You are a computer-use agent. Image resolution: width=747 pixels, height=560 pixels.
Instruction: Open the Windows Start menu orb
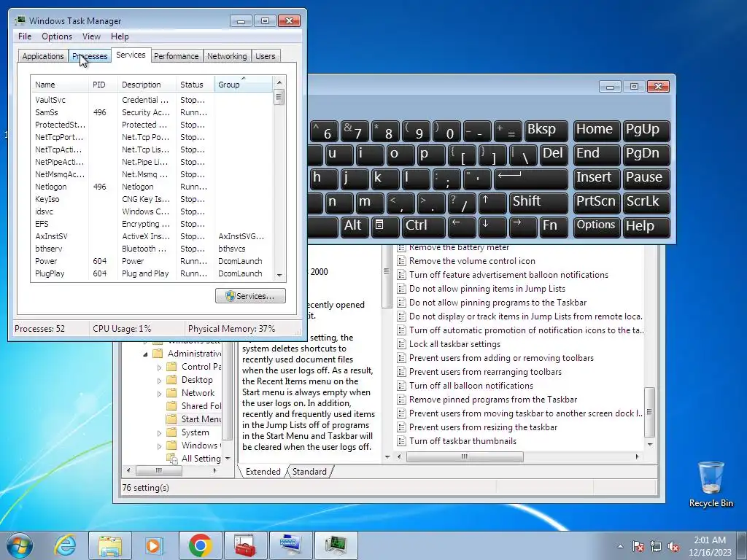20,545
